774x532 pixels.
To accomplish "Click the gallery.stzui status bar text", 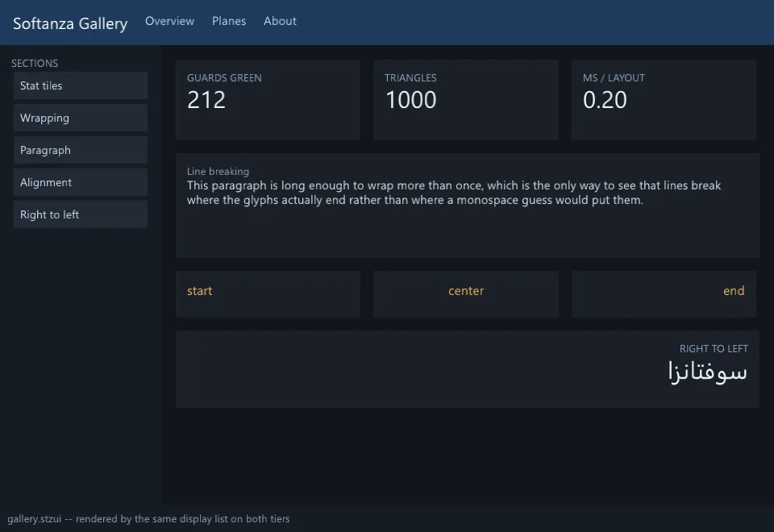I will (148, 518).
